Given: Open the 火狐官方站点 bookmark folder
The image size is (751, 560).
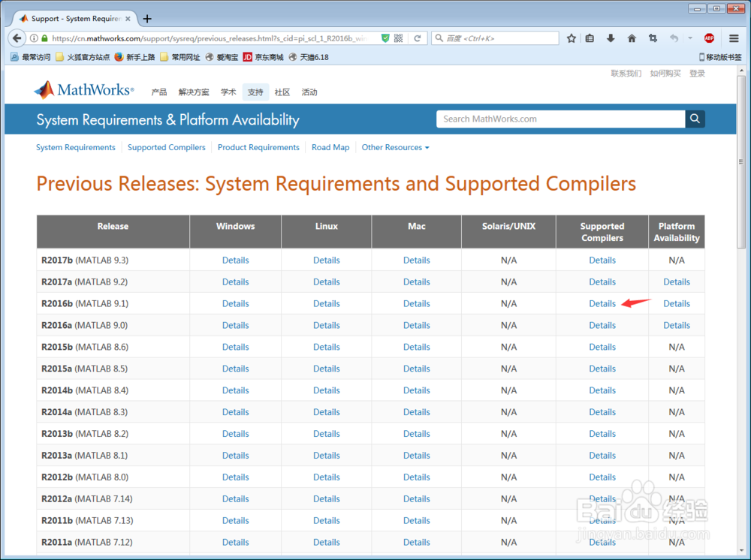Looking at the screenshot, I should (x=83, y=57).
